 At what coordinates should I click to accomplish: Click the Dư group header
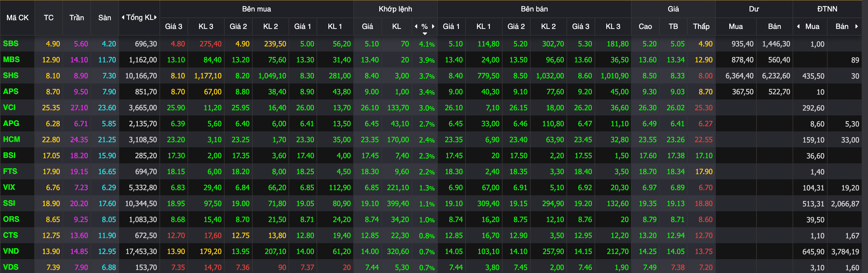[x=754, y=9]
